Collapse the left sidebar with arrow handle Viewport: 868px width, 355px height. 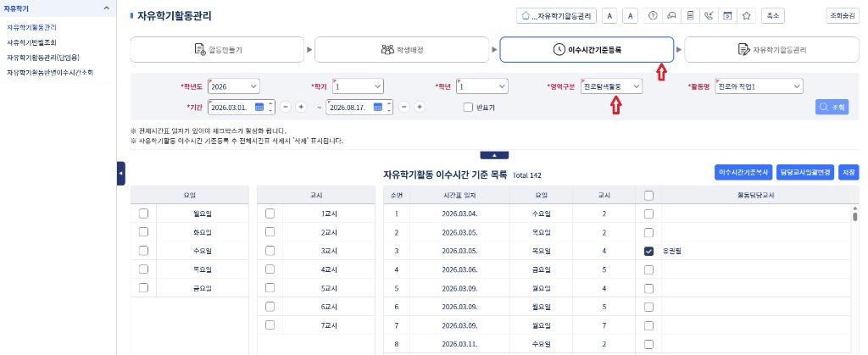coord(120,174)
